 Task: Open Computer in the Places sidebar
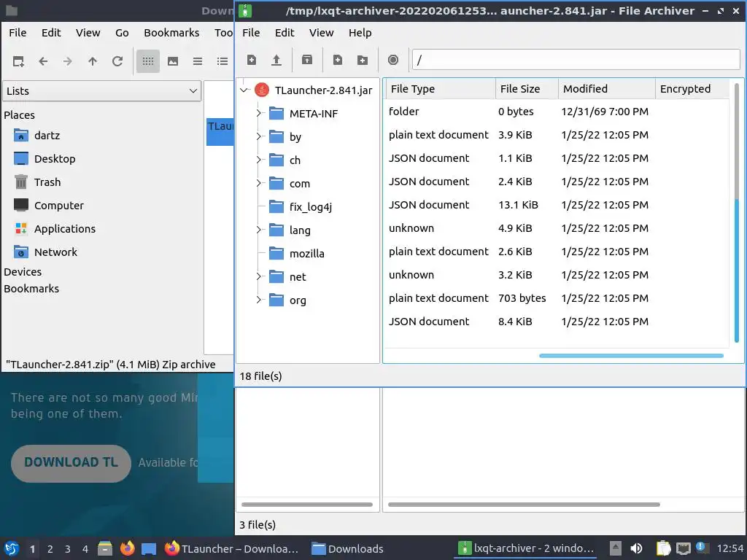pyautogui.click(x=49, y=206)
